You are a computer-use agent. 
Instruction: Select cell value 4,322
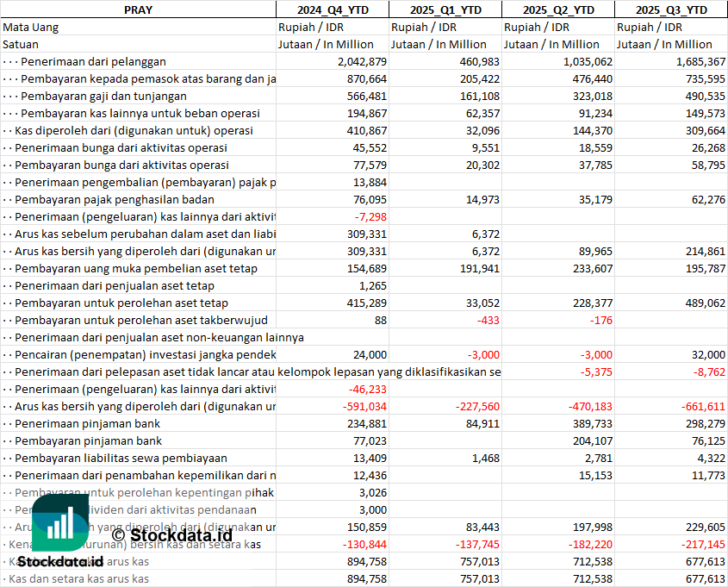712,458
